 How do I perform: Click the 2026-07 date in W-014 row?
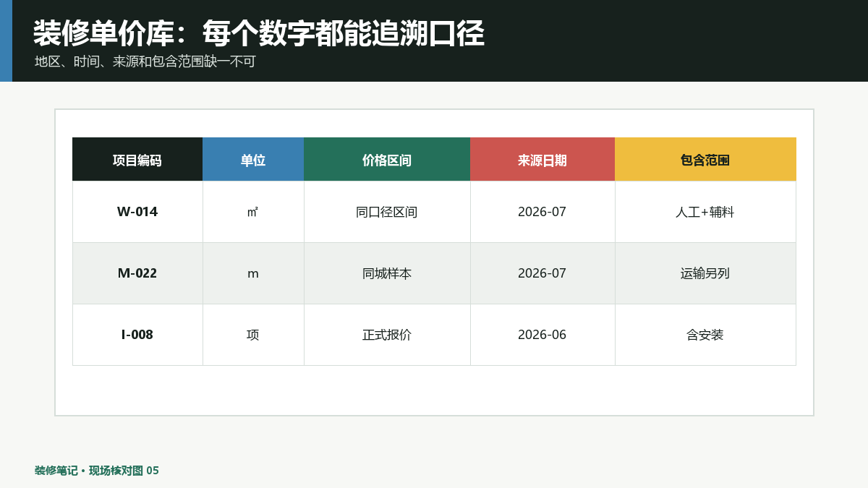point(542,212)
